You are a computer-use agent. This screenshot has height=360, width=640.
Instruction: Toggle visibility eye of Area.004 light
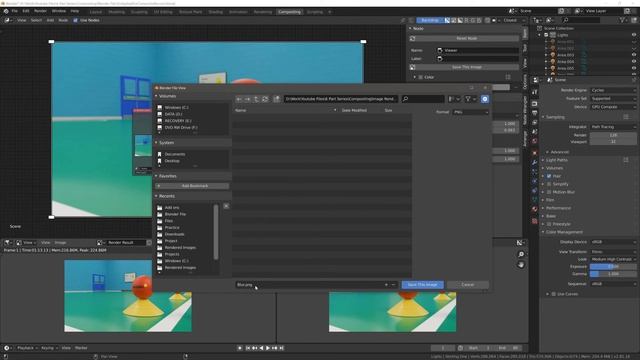tap(633, 62)
